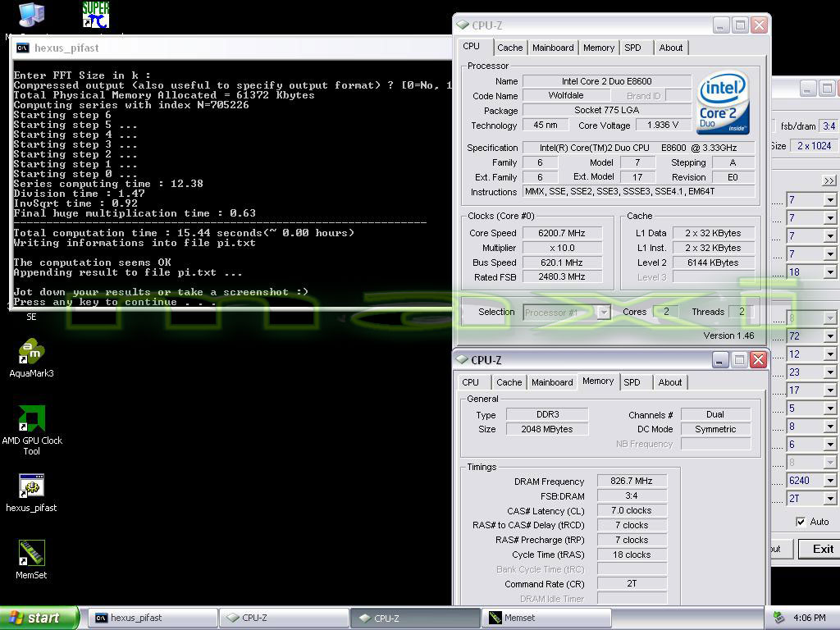
Task: Click the system tray network icon
Action: coord(779,618)
